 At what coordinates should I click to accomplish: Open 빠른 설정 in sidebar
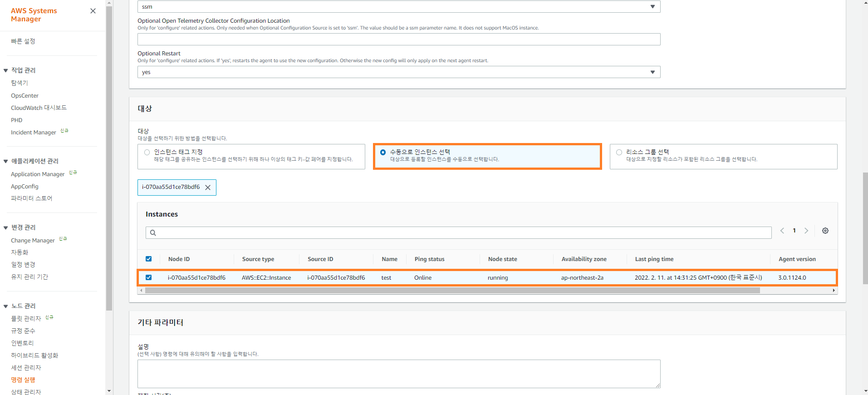[23, 41]
